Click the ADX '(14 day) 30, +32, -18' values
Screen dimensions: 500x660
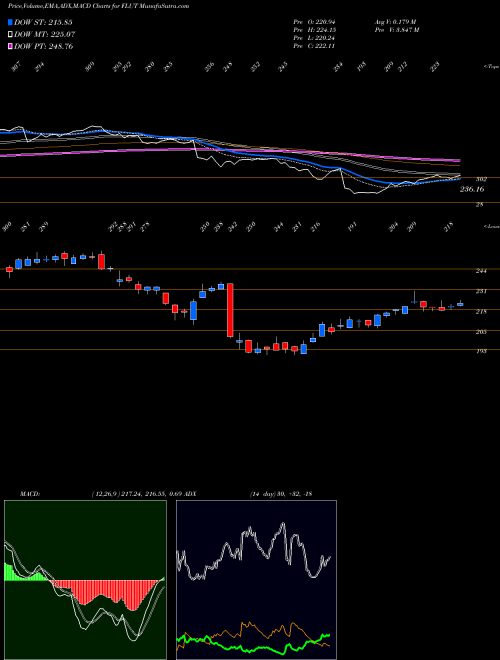coord(281,494)
